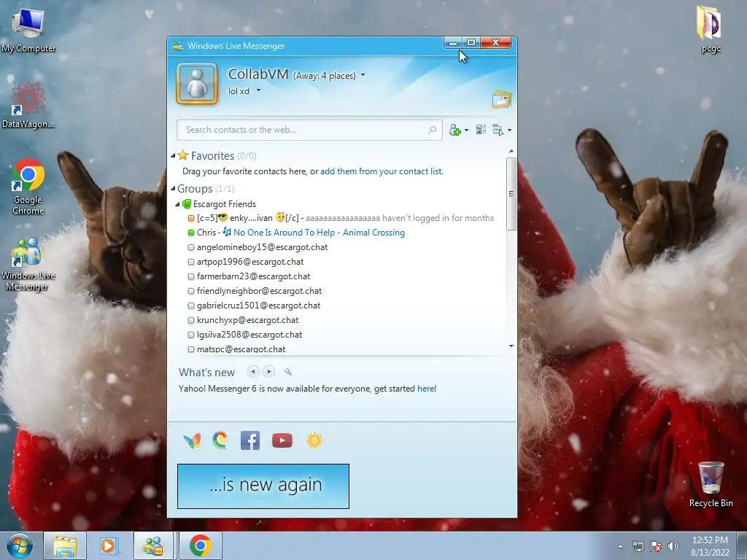Click offline status icon of krunchyxp

(x=191, y=320)
